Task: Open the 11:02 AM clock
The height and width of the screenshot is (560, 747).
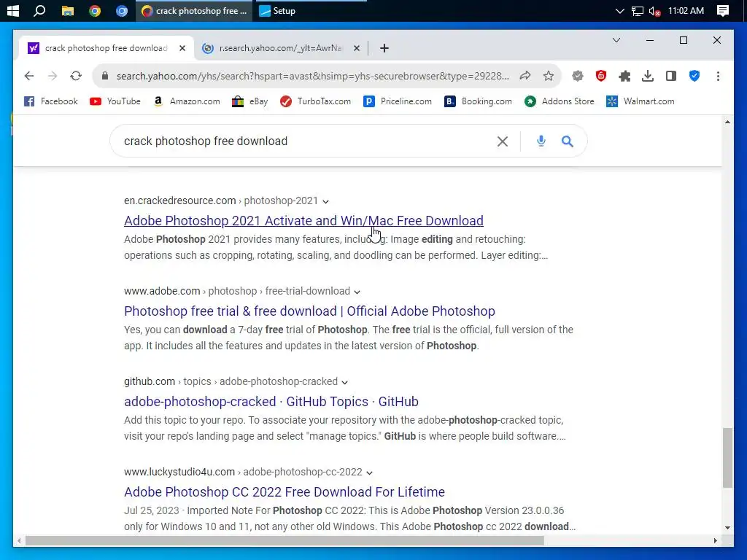Action: click(686, 10)
